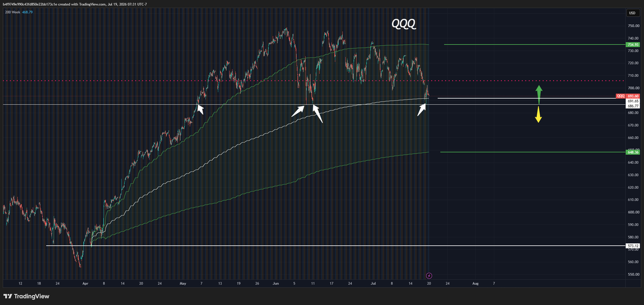Select the 734.93 green price label

click(x=633, y=45)
